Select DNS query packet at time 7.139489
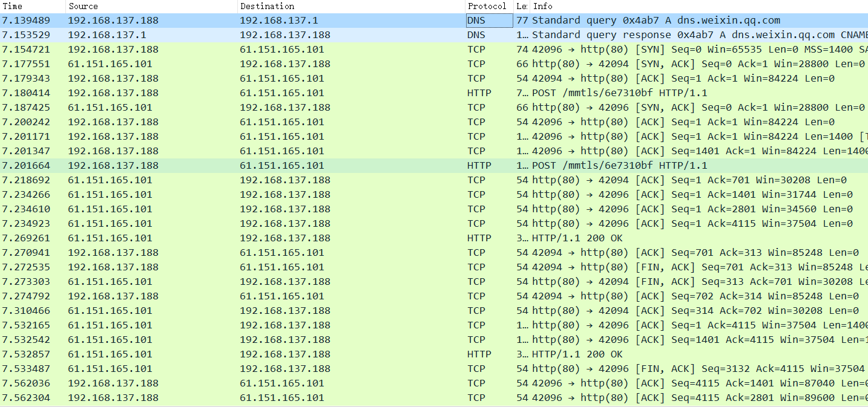This screenshot has height=407, width=868. (434, 21)
